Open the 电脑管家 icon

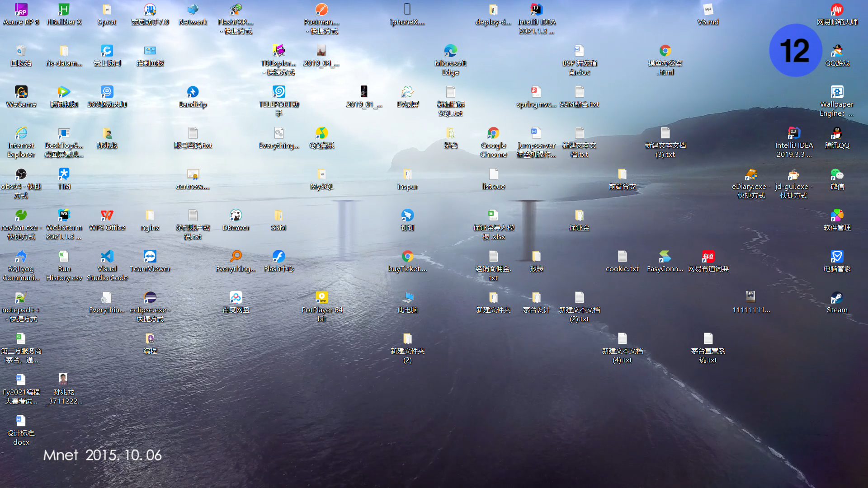pyautogui.click(x=837, y=262)
